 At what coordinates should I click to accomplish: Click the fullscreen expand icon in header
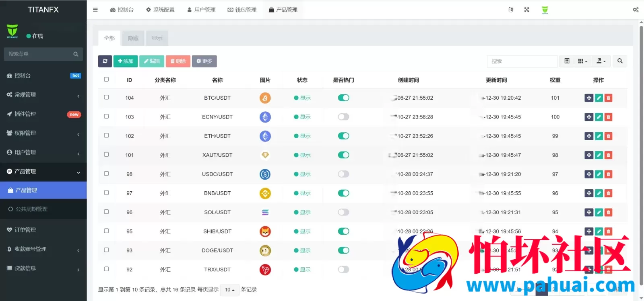point(526,10)
